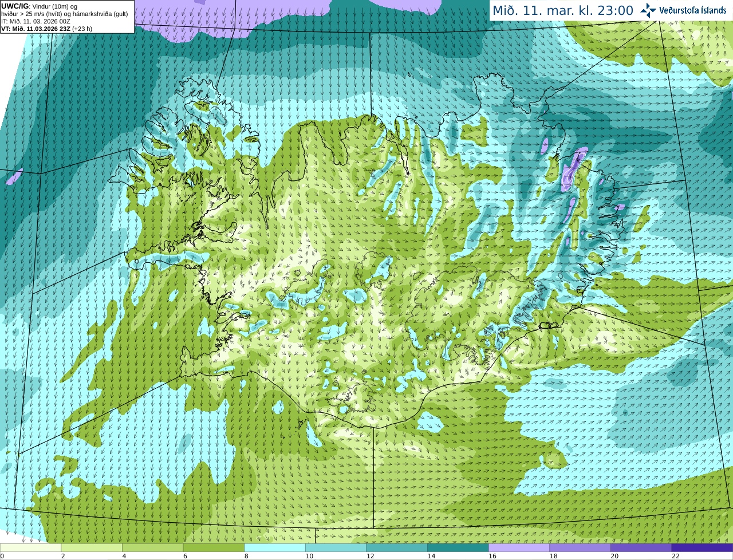Click the scale label 10
Screen dimensions: 733x560
coord(309,556)
